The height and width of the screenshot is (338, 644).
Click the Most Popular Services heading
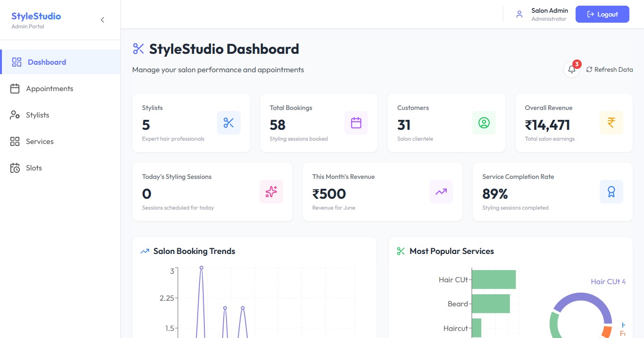[452, 251]
